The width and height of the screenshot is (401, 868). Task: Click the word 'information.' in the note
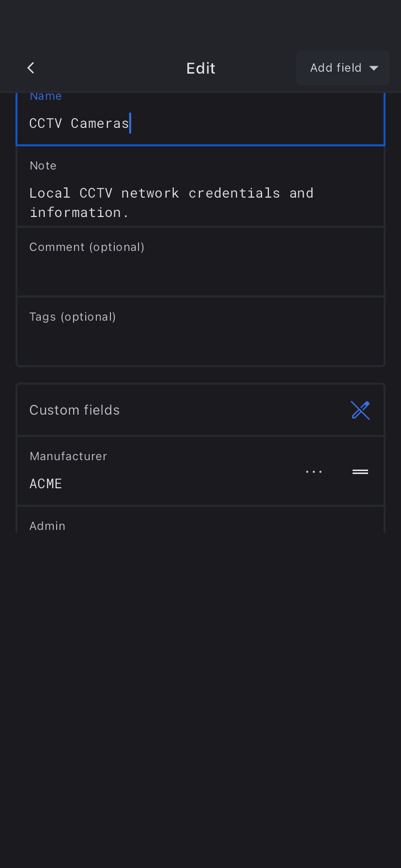tap(79, 213)
